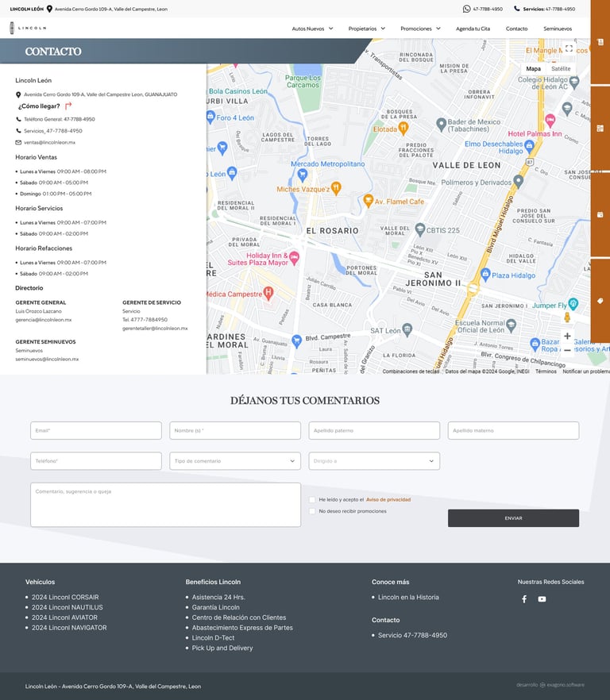
Task: Open map Términos link
Action: pos(546,371)
